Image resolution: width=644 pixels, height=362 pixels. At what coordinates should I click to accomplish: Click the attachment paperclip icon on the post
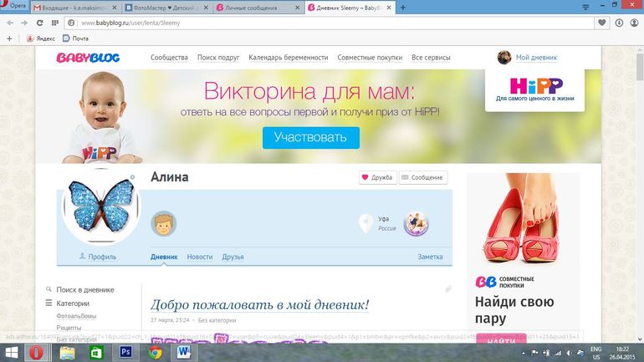448,288
